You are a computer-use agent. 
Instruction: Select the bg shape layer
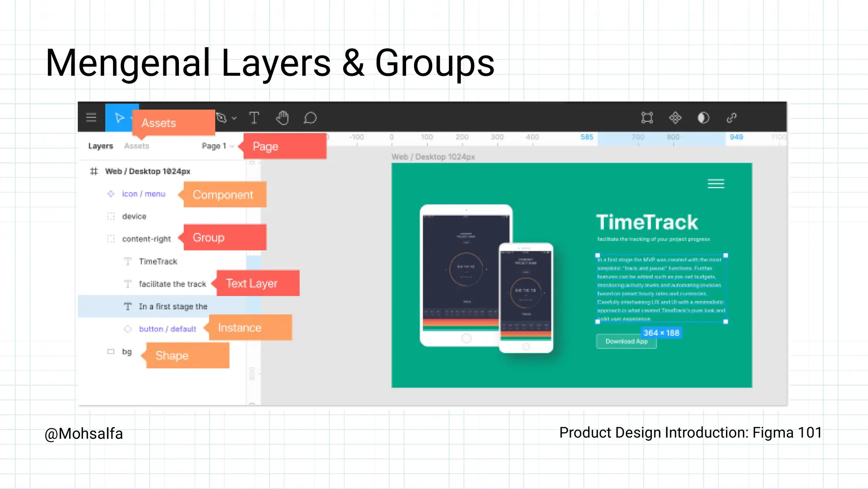127,352
